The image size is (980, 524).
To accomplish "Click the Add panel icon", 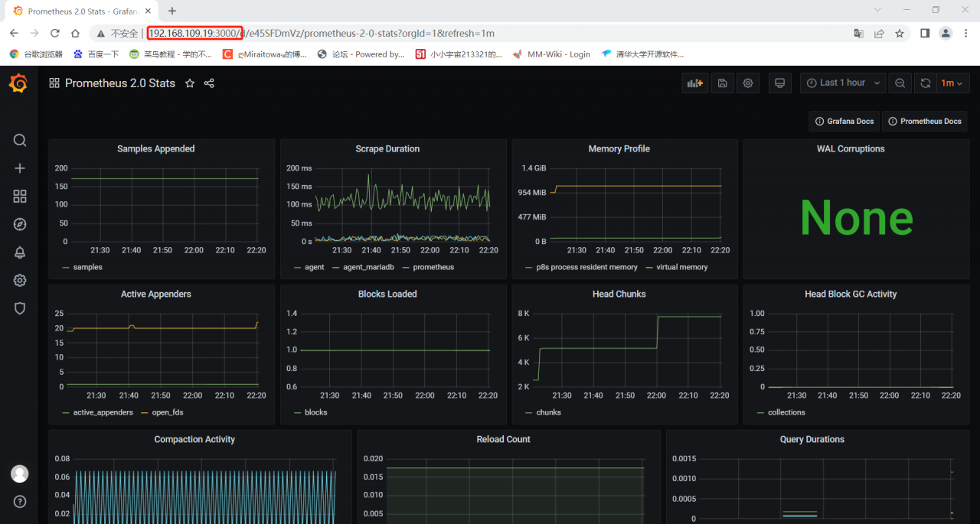I will 694,83.
